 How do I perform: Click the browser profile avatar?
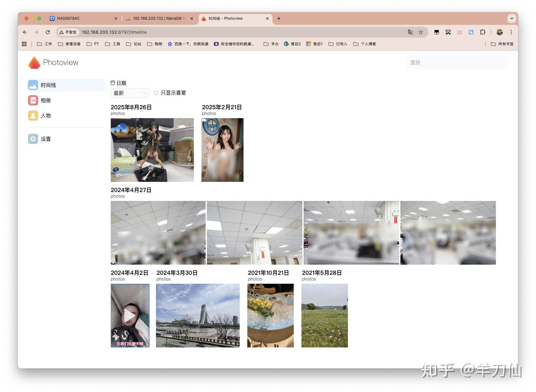point(500,32)
